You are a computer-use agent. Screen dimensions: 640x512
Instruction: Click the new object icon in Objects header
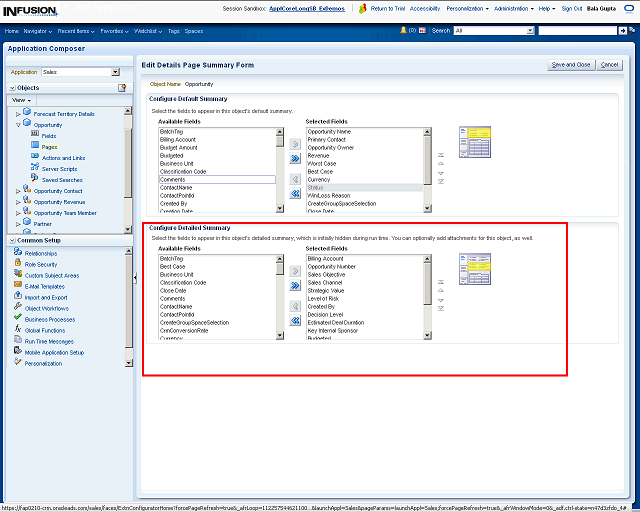click(x=122, y=88)
